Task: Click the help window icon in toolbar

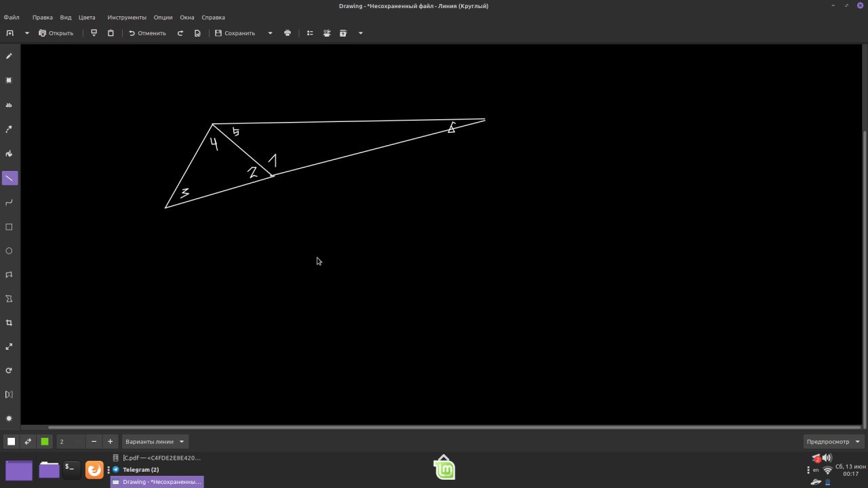Action: pyautogui.click(x=343, y=33)
